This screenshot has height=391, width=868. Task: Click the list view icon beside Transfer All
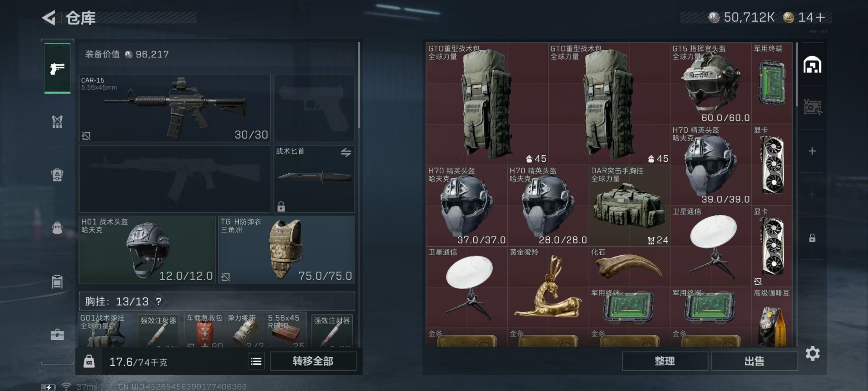pos(256,361)
